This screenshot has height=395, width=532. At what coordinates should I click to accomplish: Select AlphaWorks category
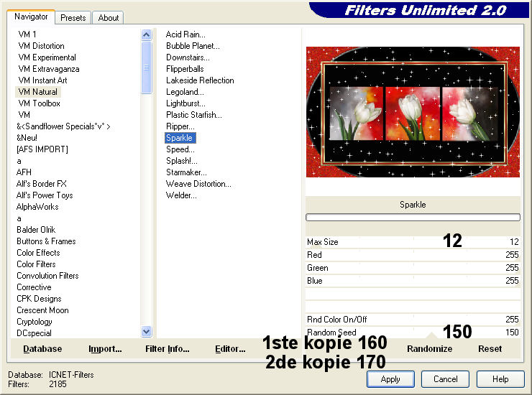tap(37, 207)
